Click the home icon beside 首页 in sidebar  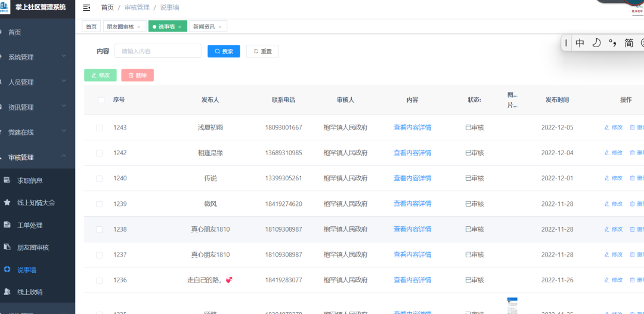click(x=2, y=32)
